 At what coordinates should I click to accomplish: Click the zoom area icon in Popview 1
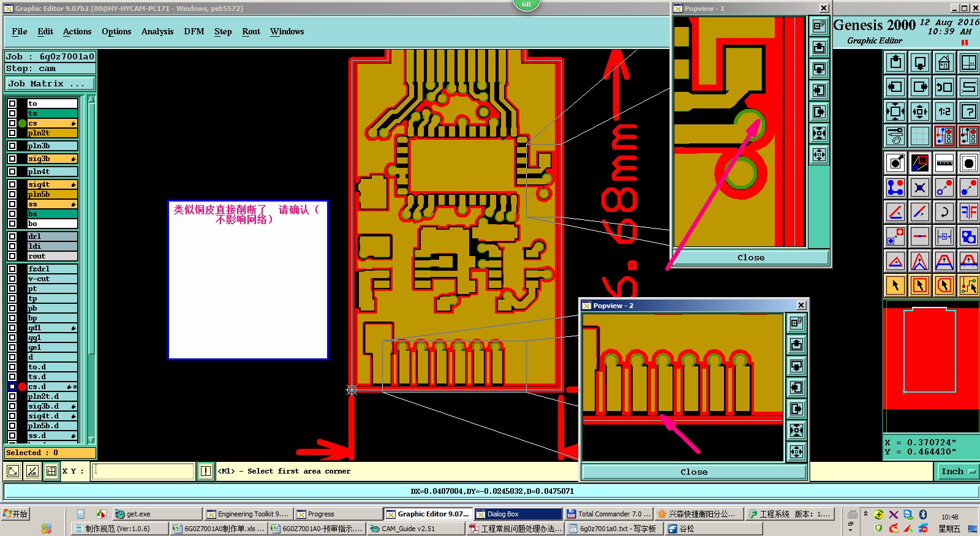[819, 26]
